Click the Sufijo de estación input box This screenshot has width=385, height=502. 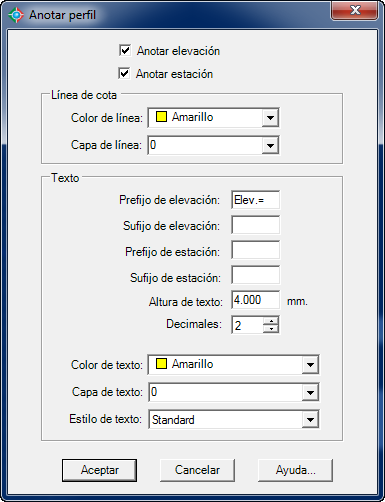(255, 275)
